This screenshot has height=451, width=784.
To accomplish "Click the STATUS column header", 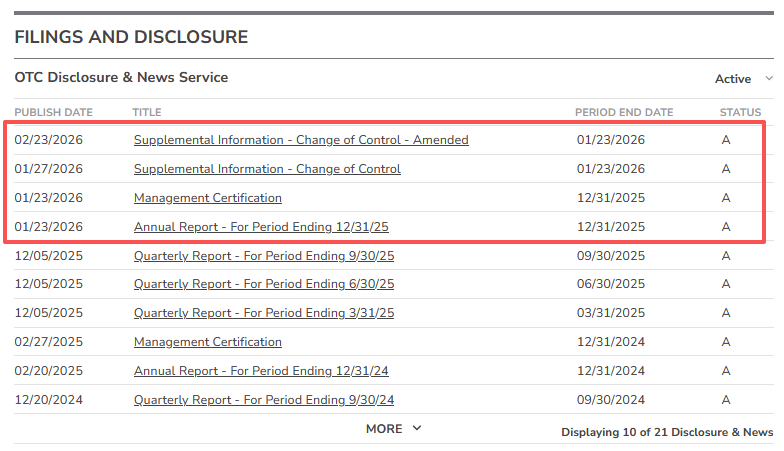I will pos(740,112).
